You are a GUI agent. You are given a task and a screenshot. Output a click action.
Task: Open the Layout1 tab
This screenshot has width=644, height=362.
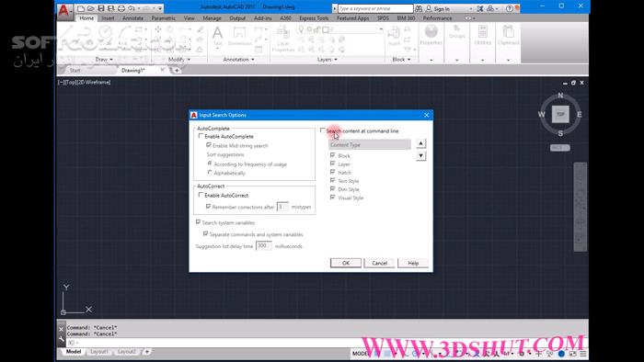pos(99,352)
